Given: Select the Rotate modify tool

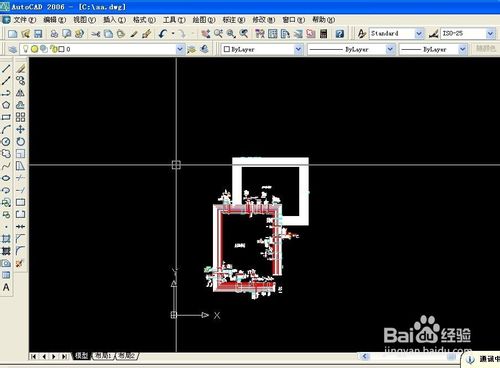Looking at the screenshot, I should click(20, 142).
